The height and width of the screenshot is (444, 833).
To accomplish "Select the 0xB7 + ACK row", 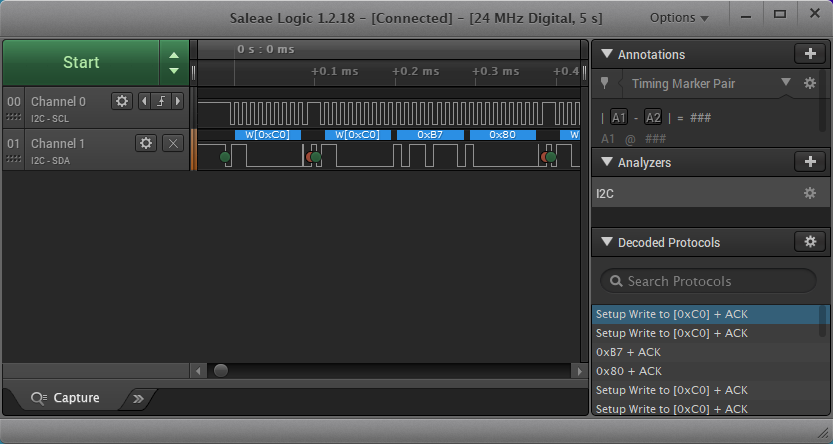I will coord(708,352).
